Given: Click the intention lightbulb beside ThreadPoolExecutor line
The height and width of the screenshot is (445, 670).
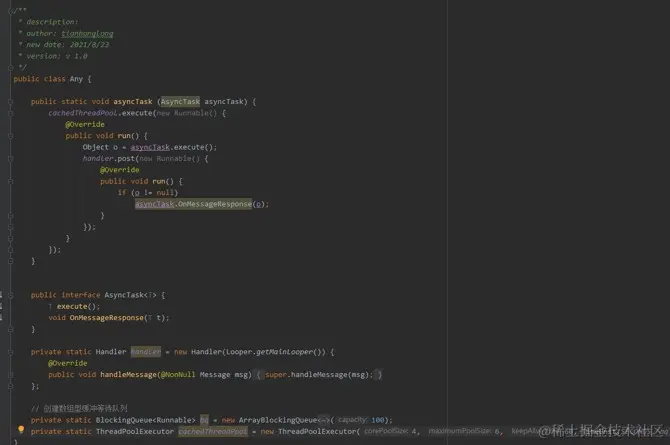Looking at the screenshot, I should point(21,429).
